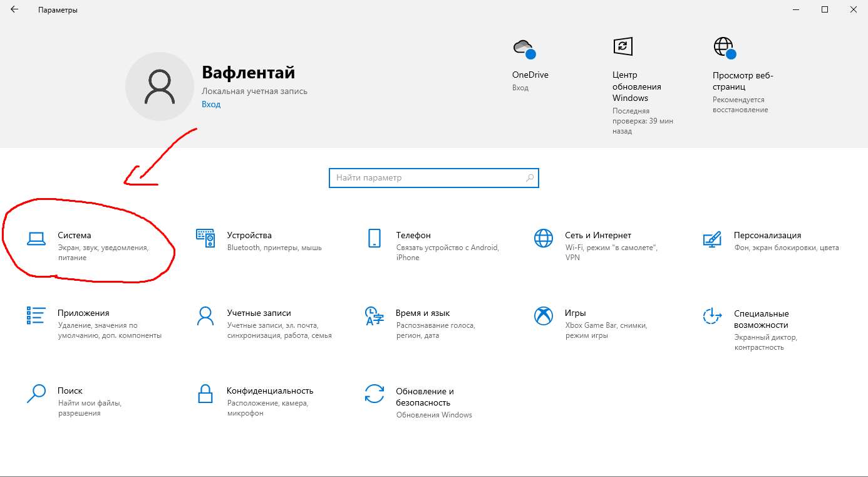Click 'Вход' text under OneDrive

click(520, 88)
